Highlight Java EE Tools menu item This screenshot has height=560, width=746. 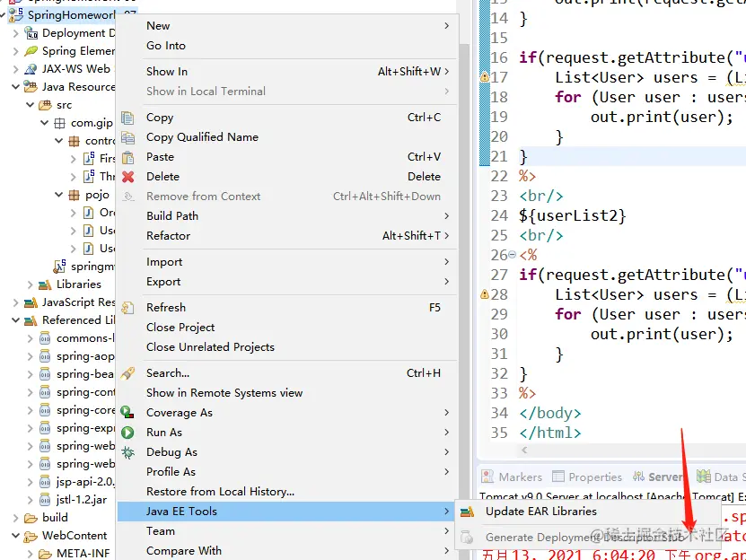pyautogui.click(x=287, y=512)
